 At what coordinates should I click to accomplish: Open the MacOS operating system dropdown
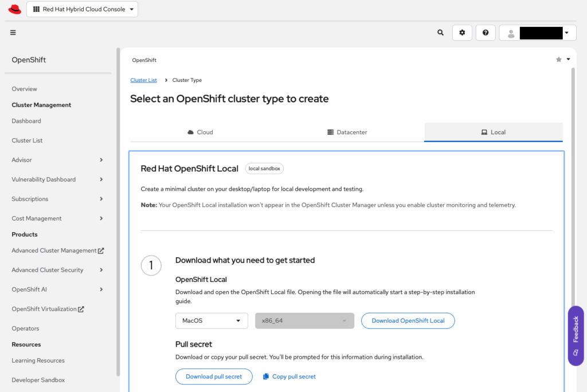(x=212, y=321)
